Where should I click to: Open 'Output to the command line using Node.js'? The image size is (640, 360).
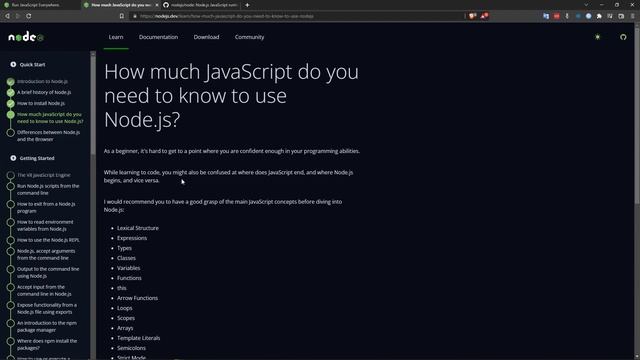tap(48, 272)
